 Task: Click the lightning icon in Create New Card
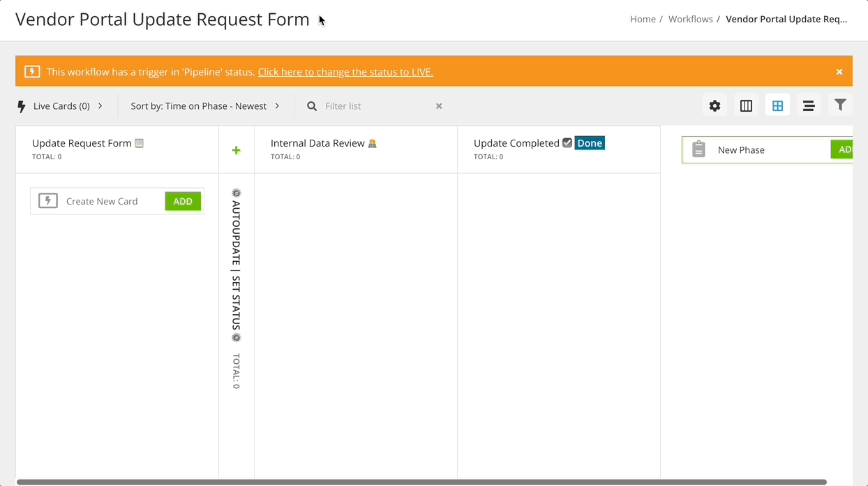point(47,200)
